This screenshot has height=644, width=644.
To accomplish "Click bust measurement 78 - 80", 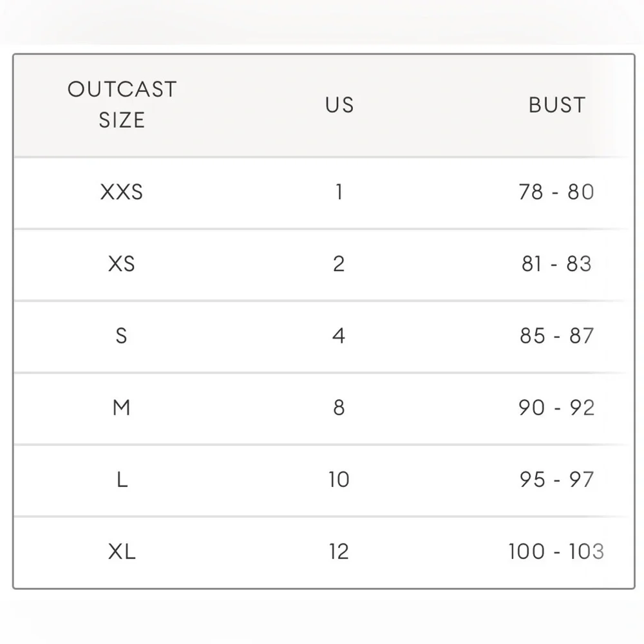I will pyautogui.click(x=556, y=192).
